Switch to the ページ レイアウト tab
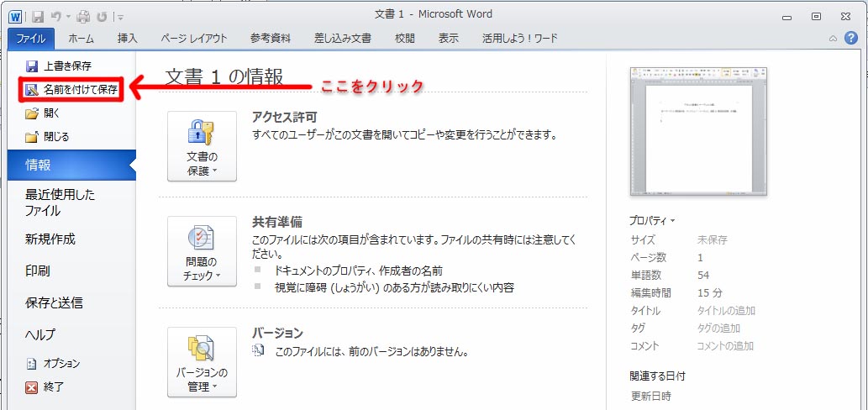The height and width of the screenshot is (410, 868). 194,38
